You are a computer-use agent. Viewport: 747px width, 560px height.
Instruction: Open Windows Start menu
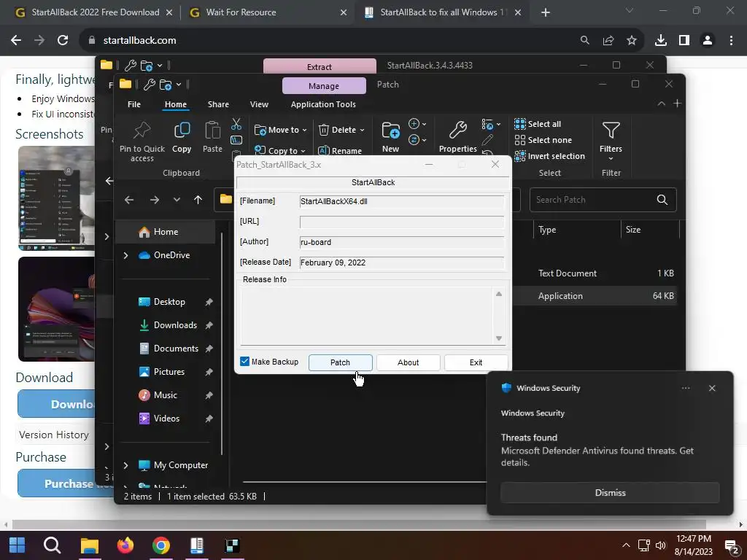click(x=18, y=545)
